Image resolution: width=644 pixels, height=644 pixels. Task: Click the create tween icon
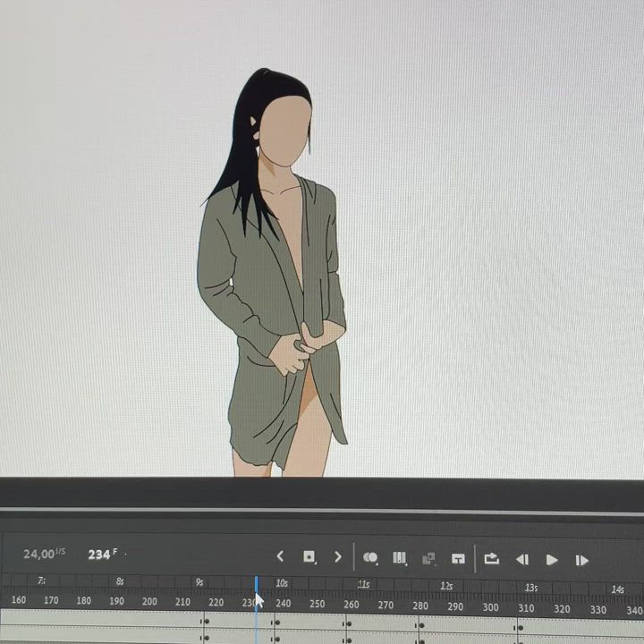point(428,558)
